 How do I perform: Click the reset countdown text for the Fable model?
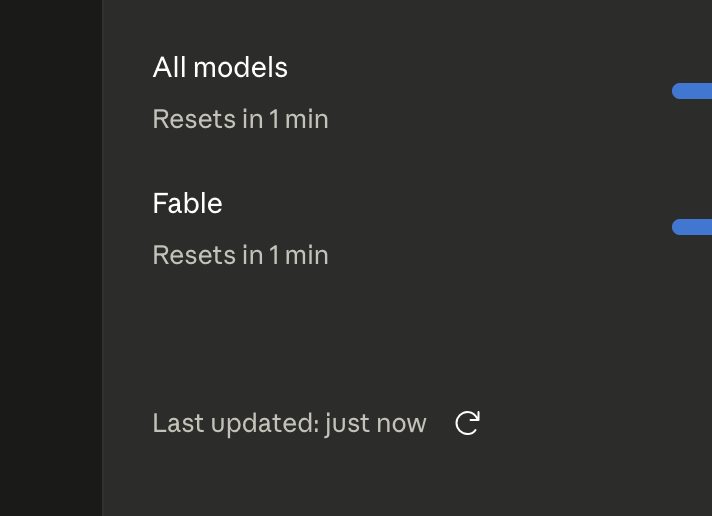click(x=240, y=255)
